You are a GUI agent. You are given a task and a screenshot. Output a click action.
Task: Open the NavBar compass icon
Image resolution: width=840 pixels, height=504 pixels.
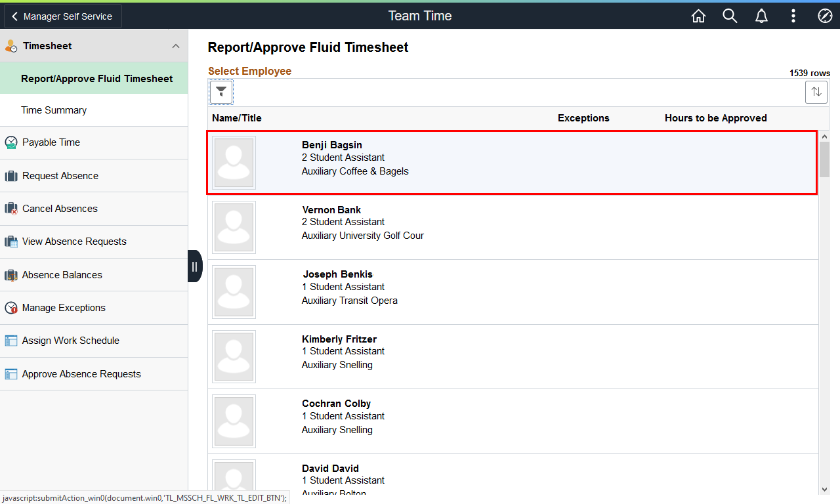[825, 16]
